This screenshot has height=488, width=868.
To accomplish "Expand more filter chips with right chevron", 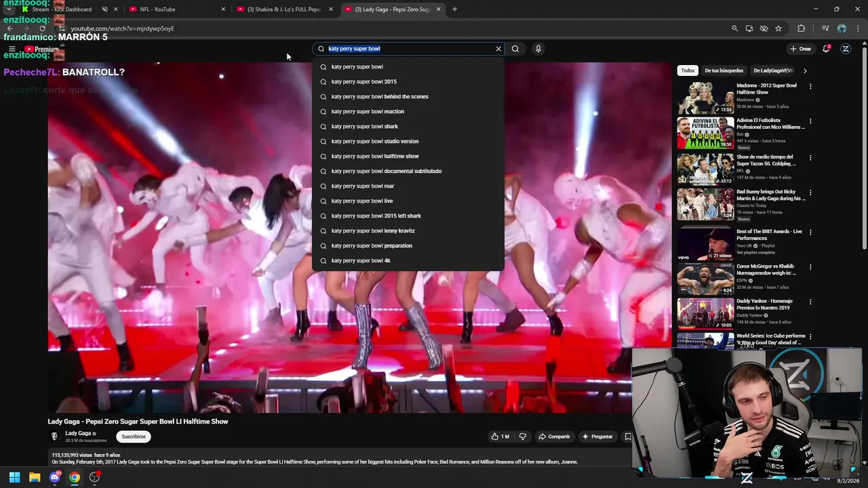I will 805,70.
